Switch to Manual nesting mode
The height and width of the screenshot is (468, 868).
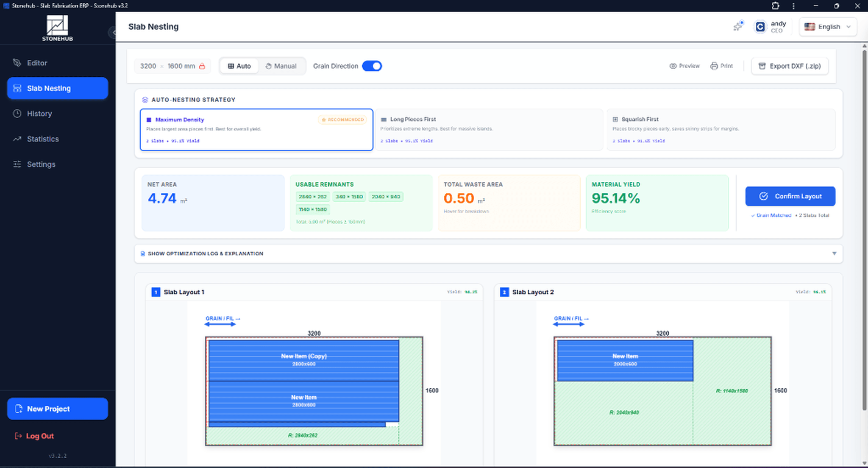pos(281,66)
